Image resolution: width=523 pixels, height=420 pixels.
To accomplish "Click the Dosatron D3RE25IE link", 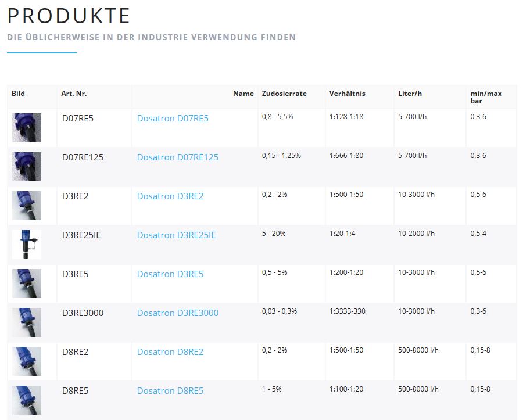I will click(176, 235).
